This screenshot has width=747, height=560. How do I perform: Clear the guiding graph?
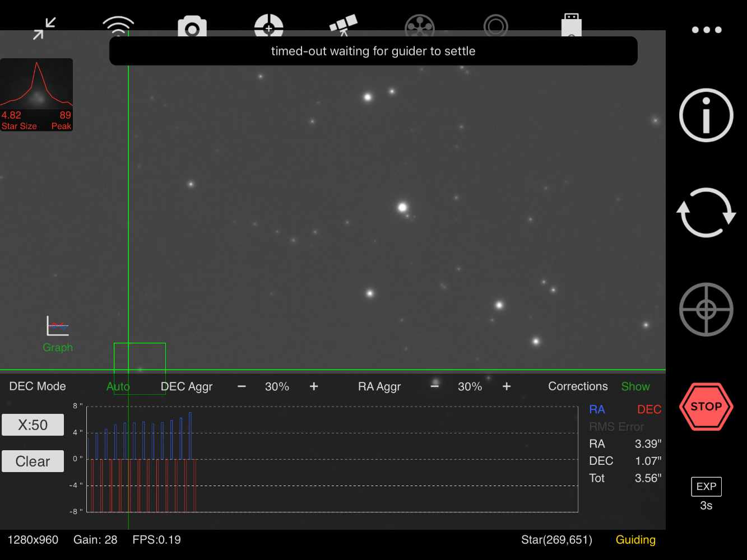tap(33, 461)
